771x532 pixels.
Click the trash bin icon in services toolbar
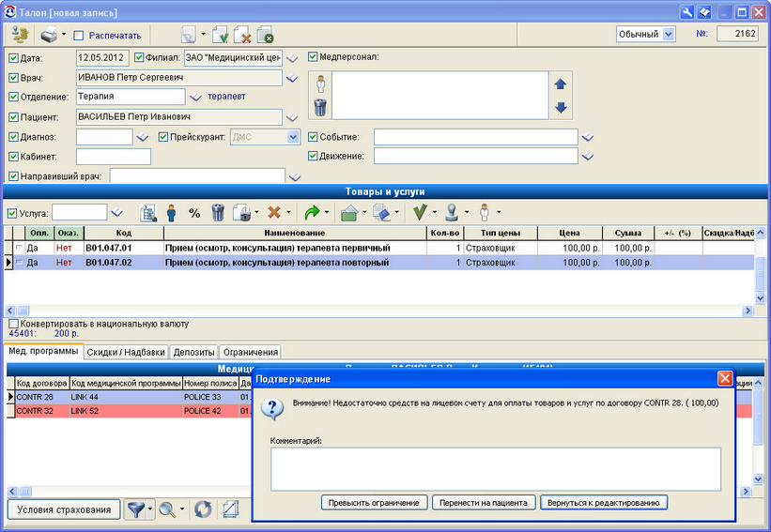coord(218,213)
